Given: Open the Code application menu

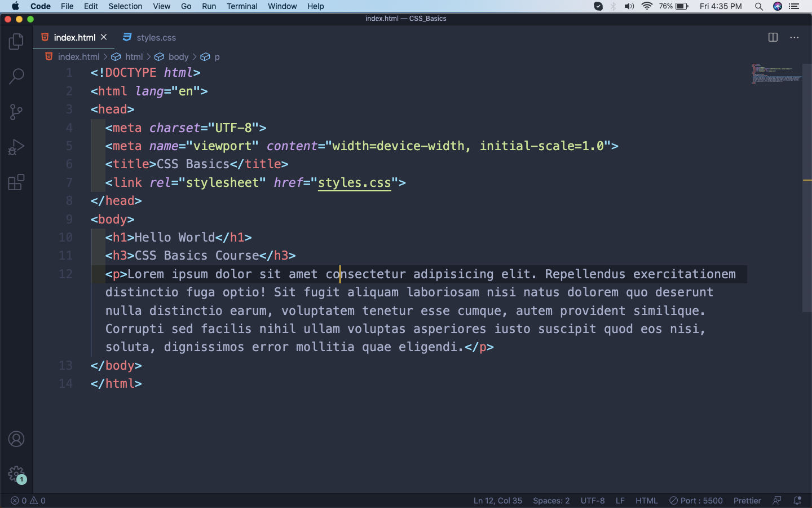Looking at the screenshot, I should pos(40,6).
